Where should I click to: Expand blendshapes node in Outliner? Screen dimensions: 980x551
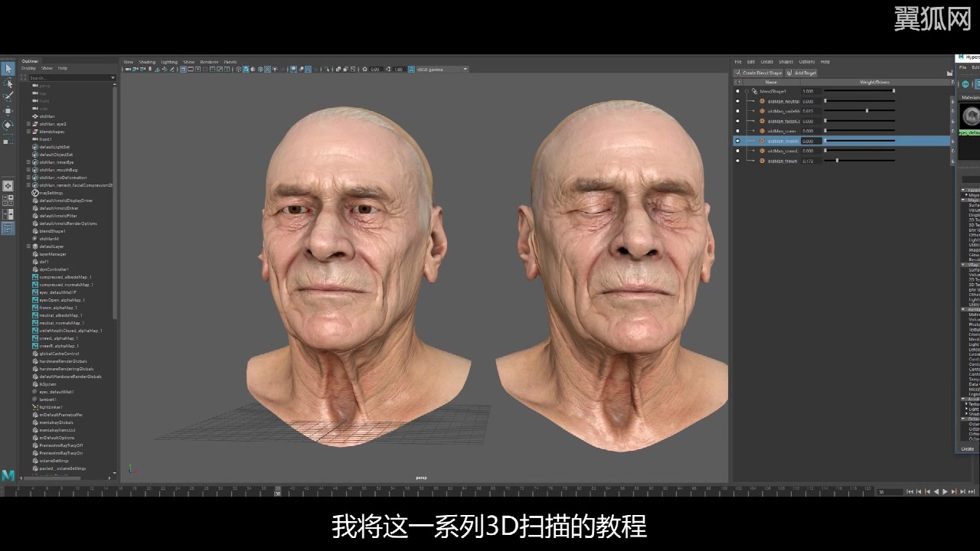tap(28, 132)
